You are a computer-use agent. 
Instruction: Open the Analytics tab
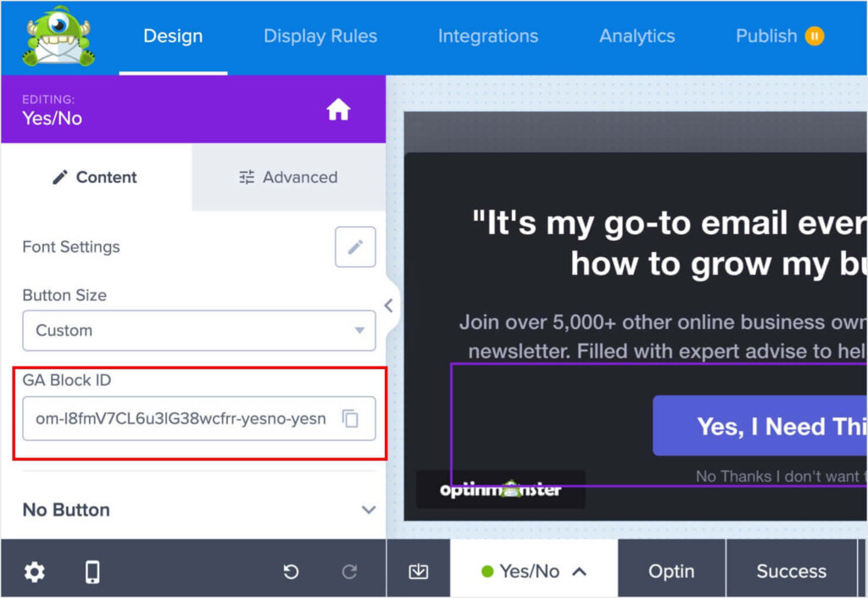pyautogui.click(x=637, y=36)
